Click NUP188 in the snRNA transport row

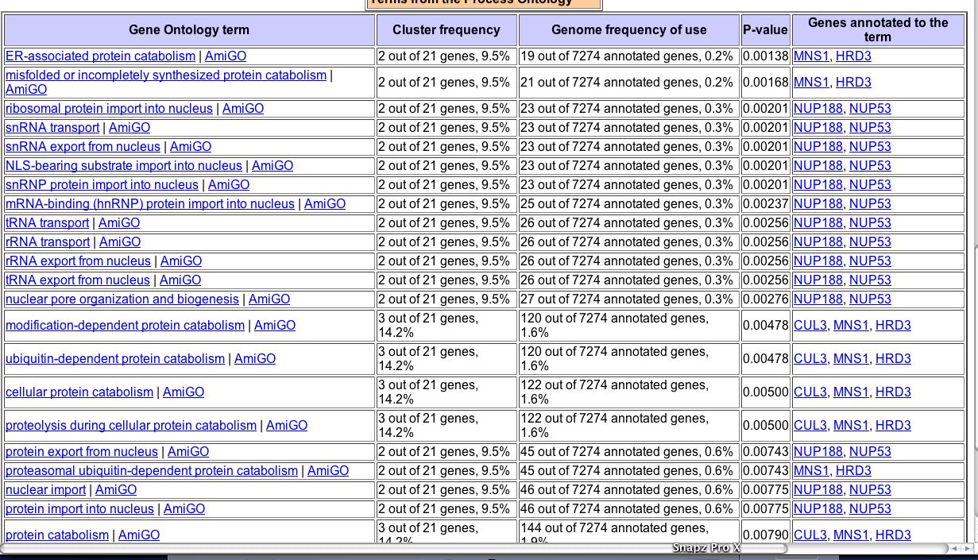[x=818, y=128]
